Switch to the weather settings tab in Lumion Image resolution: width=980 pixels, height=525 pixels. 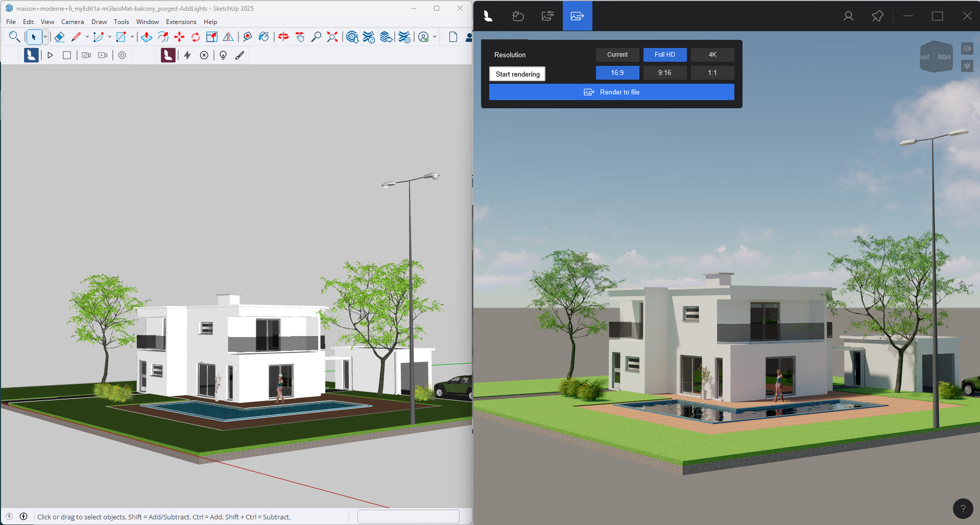(517, 16)
